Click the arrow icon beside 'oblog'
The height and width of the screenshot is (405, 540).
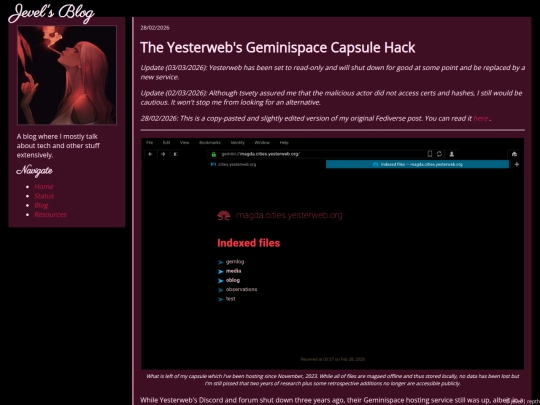[221, 281]
